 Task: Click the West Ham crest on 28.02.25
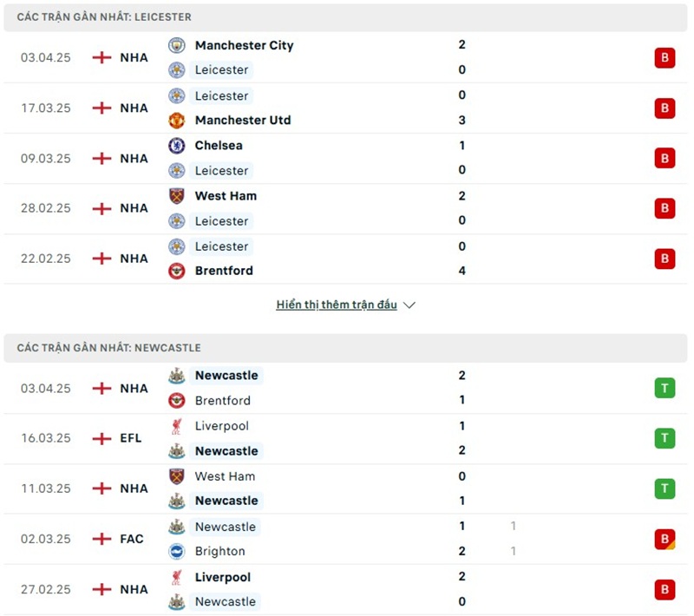(x=176, y=196)
